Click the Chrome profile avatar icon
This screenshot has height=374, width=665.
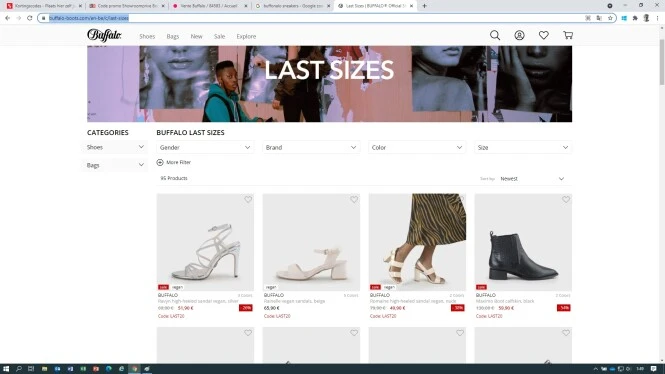click(x=646, y=18)
